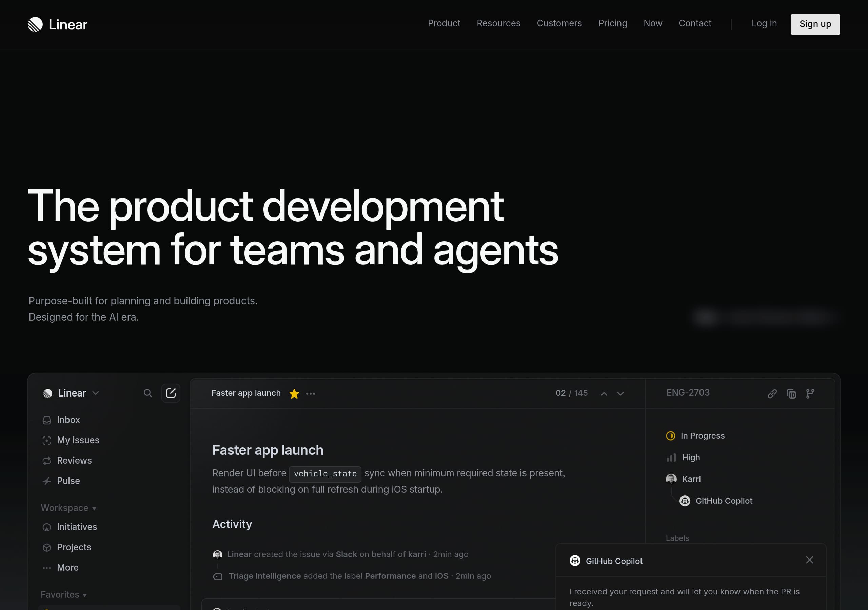This screenshot has width=868, height=610.
Task: Unstar the Faster app launch issue
Action: click(x=294, y=393)
